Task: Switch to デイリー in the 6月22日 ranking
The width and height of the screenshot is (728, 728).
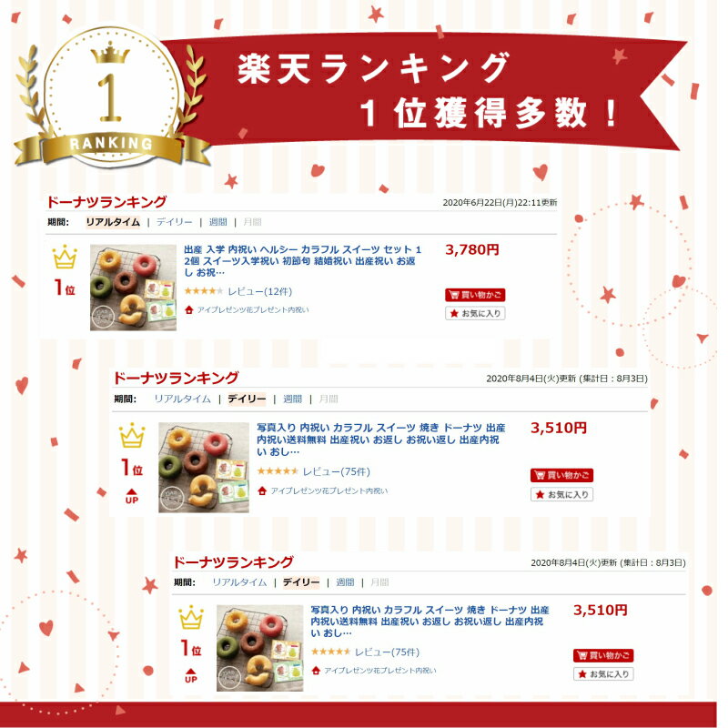Action: click(x=174, y=222)
